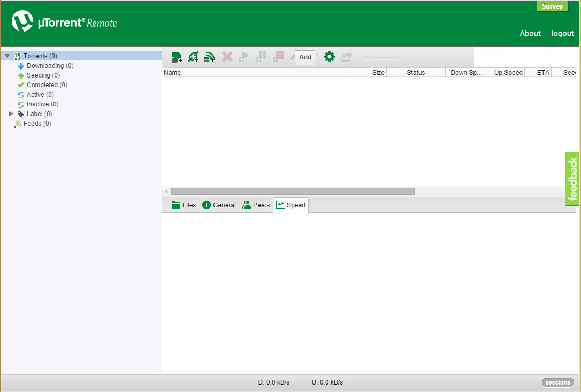Switch to the Files tab
The height and width of the screenshot is (392, 581).
(184, 205)
